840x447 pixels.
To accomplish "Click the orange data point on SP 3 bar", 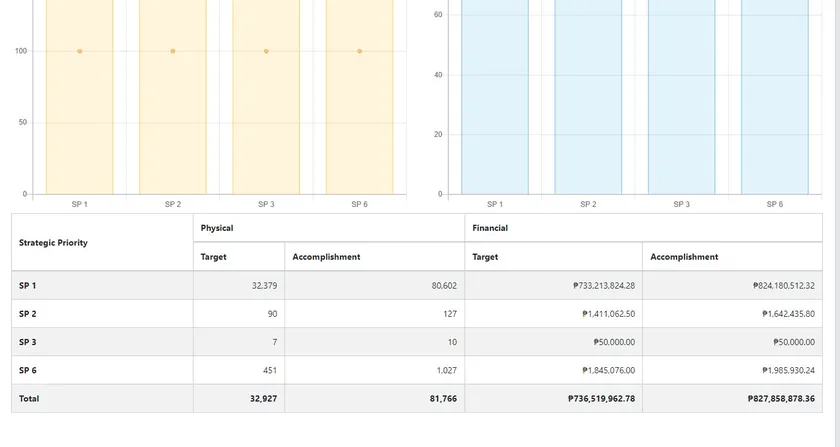I will click(266, 51).
